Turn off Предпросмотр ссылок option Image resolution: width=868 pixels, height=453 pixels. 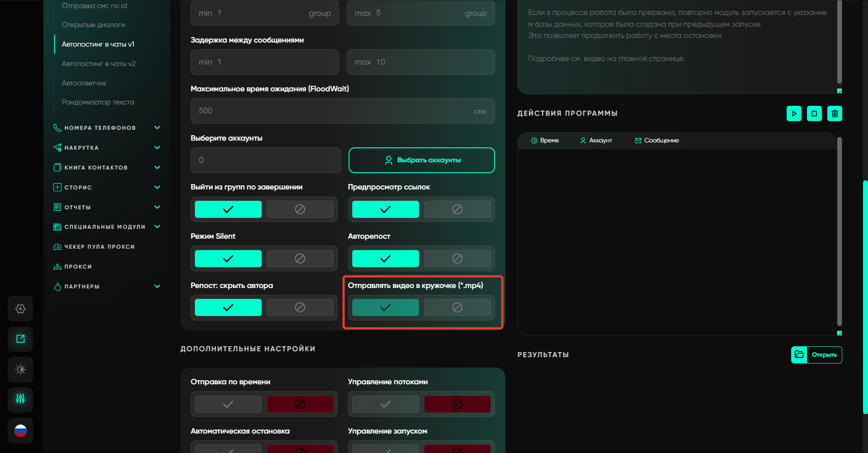pyautogui.click(x=457, y=209)
